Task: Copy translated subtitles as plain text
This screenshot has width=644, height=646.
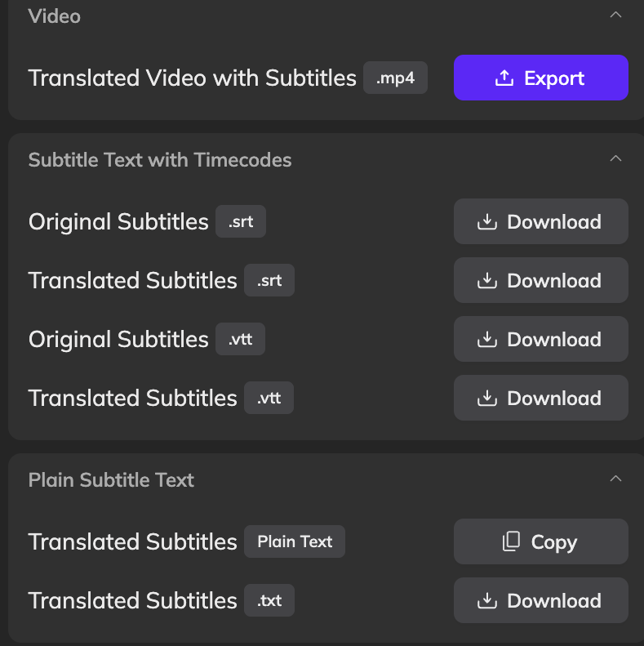Action: (x=540, y=541)
